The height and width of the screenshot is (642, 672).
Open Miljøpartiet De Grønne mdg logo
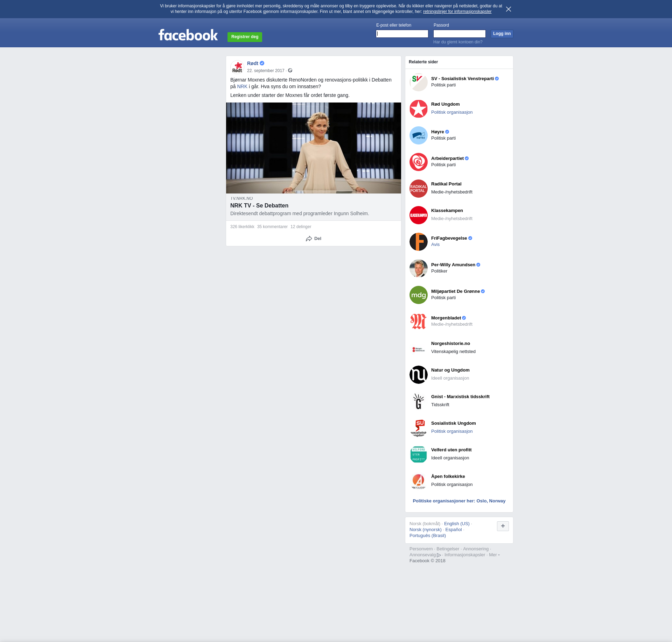point(418,295)
